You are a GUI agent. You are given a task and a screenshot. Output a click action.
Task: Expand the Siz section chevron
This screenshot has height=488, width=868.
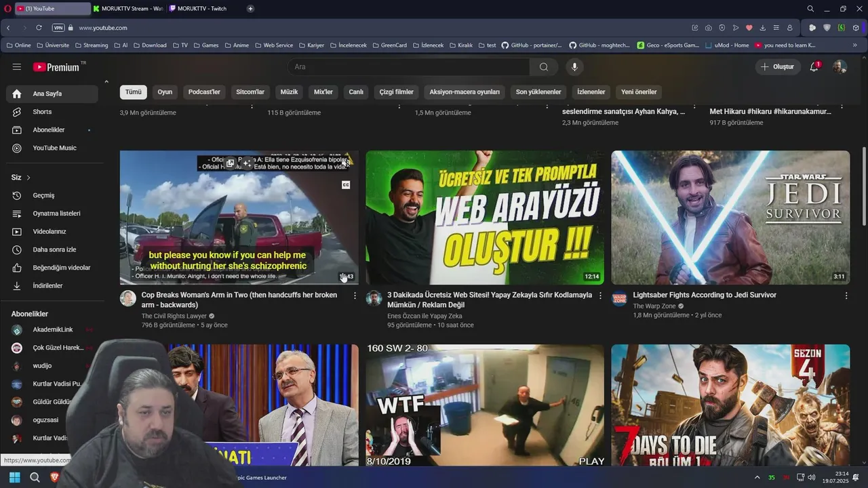pyautogui.click(x=28, y=178)
